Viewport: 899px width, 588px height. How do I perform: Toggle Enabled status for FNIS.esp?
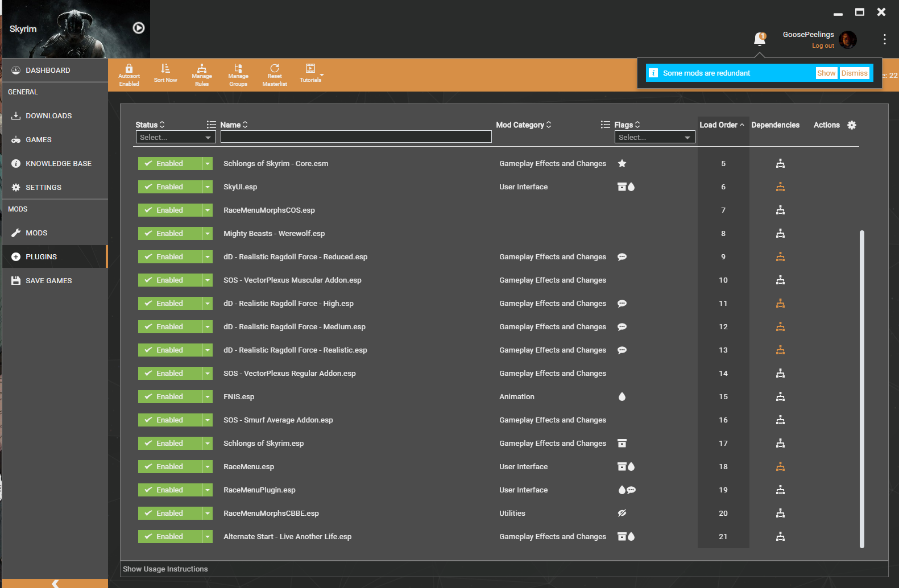[170, 397]
